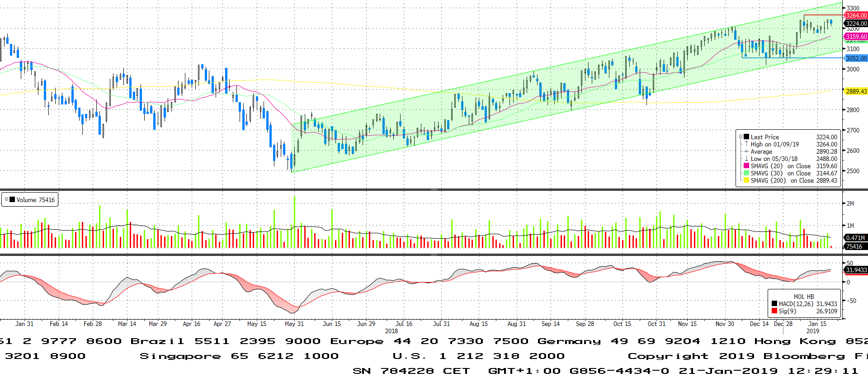Image resolution: width=868 pixels, height=387 pixels.
Task: Select the High on 01/09/19 marker icon
Action: click(x=746, y=144)
